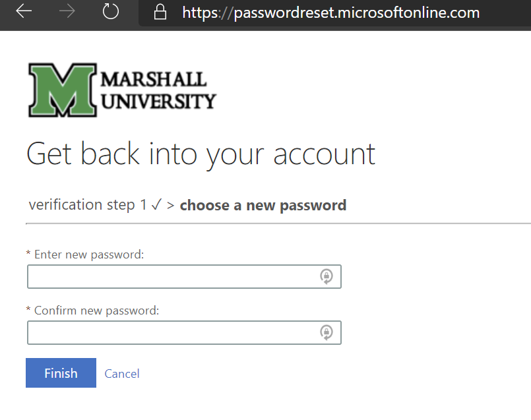Click the browser forward arrow
Screen dimensions: 531x420
(67, 11)
